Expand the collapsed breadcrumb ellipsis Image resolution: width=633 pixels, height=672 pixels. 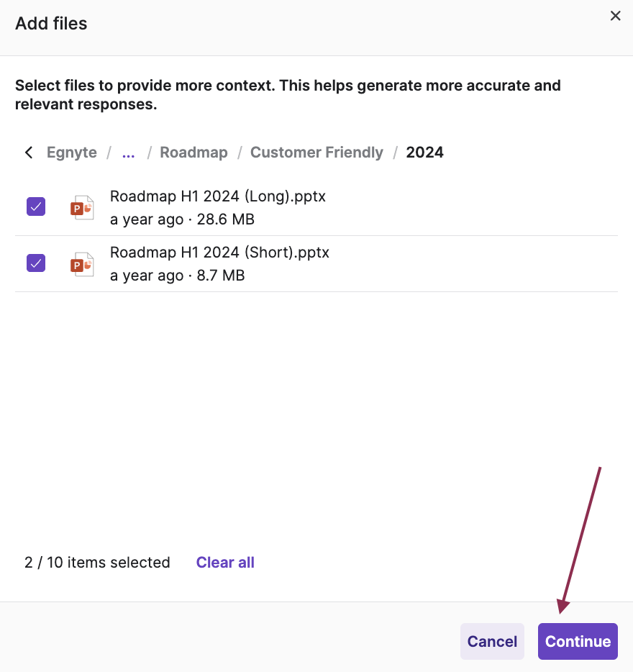128,152
